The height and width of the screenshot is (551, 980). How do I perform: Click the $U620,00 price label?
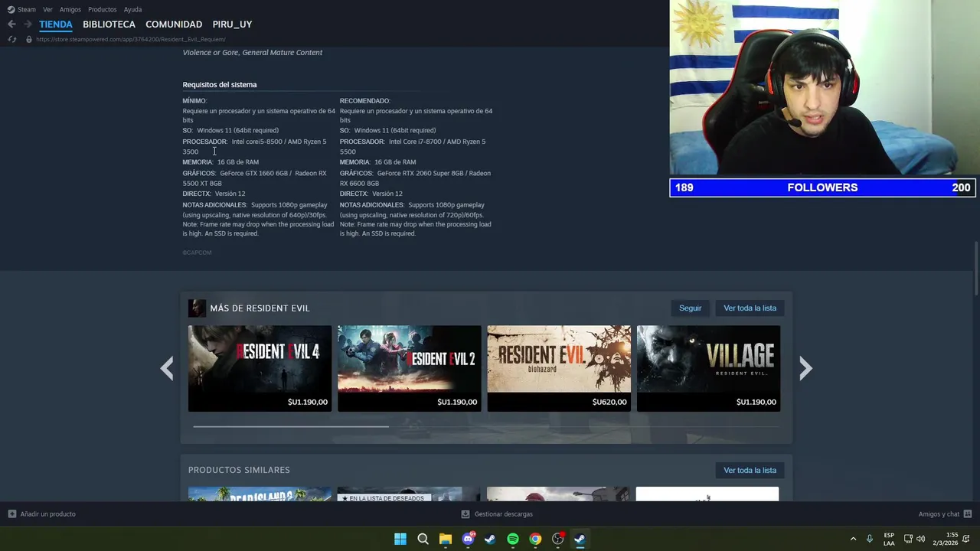(609, 402)
